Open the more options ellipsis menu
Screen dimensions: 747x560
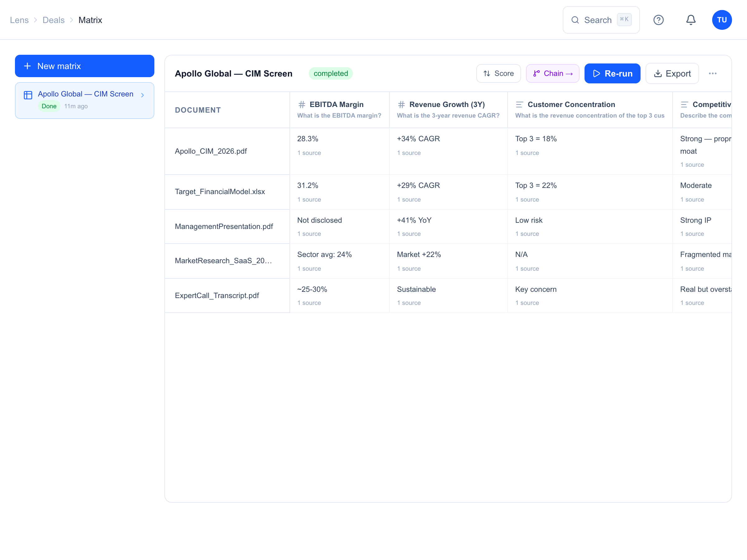712,73
